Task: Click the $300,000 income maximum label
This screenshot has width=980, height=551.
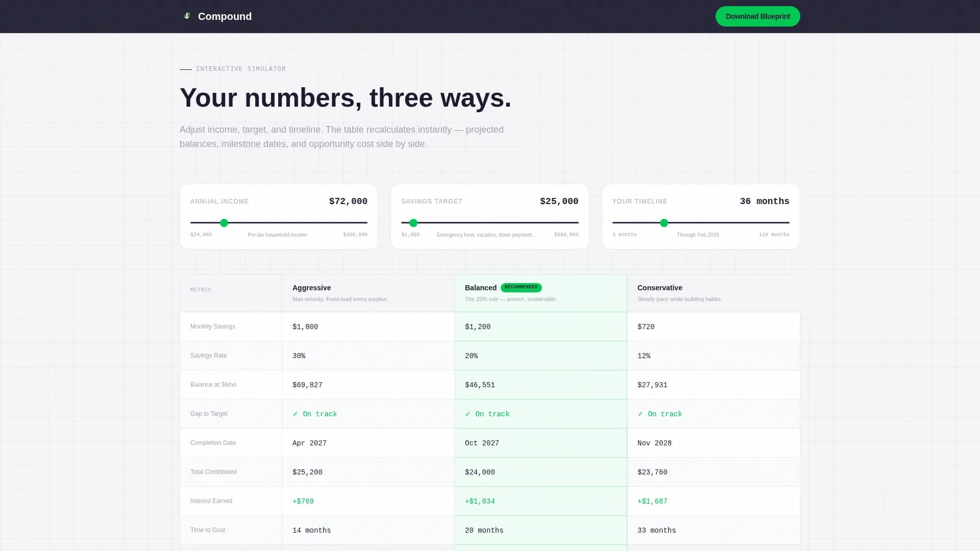Action: pyautogui.click(x=355, y=235)
